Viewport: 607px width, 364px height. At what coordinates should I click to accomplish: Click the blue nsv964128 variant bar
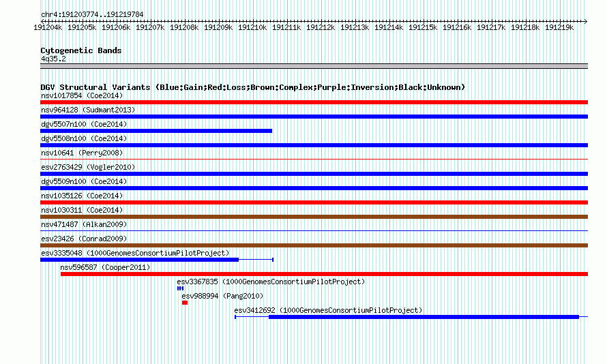click(314, 117)
